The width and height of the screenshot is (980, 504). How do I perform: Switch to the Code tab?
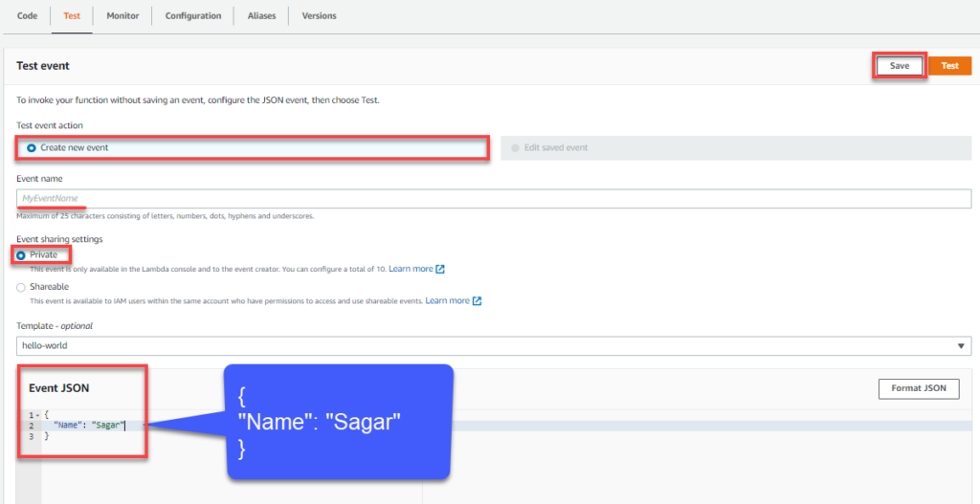tap(27, 16)
